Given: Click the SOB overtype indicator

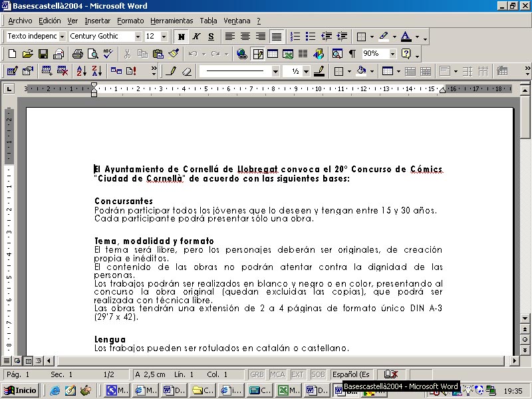Looking at the screenshot, I should coord(318,374).
